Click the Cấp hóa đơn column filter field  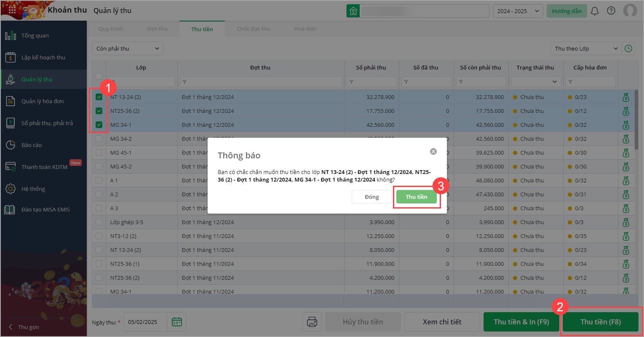tap(590, 82)
